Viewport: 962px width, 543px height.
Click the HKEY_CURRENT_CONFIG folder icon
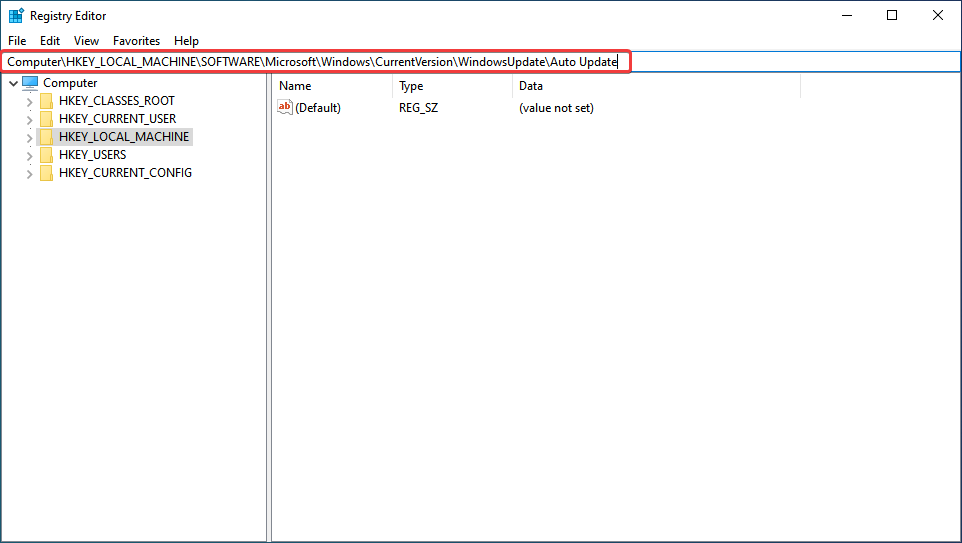click(46, 173)
